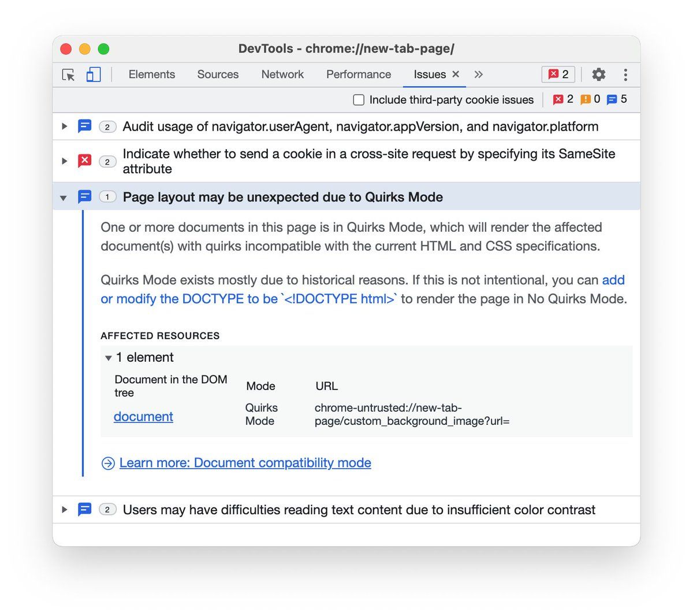Activate the inspect element picker icon
The height and width of the screenshot is (616, 693).
68,75
